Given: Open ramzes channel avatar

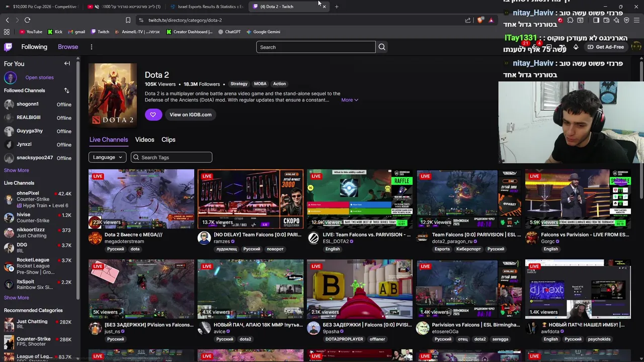Looking at the screenshot, I should [x=204, y=238].
